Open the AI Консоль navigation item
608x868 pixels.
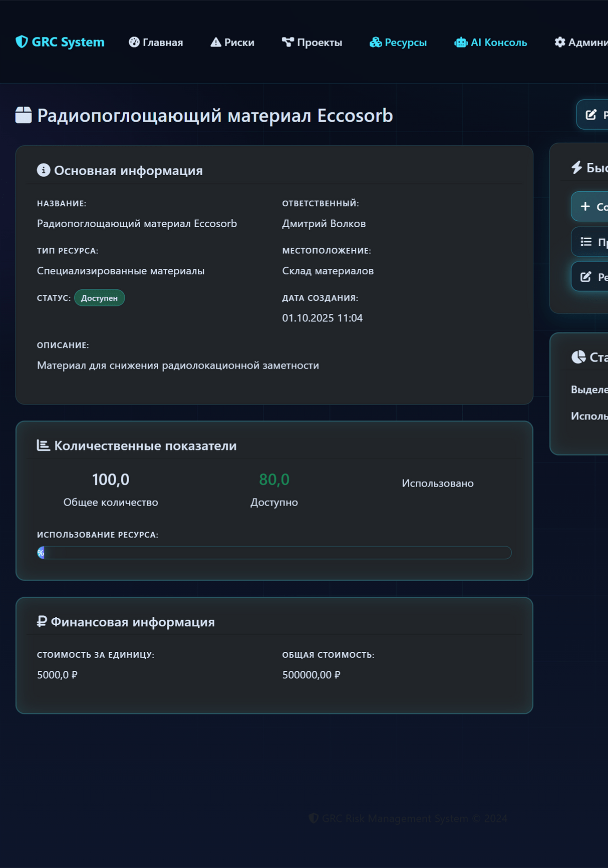pos(491,42)
